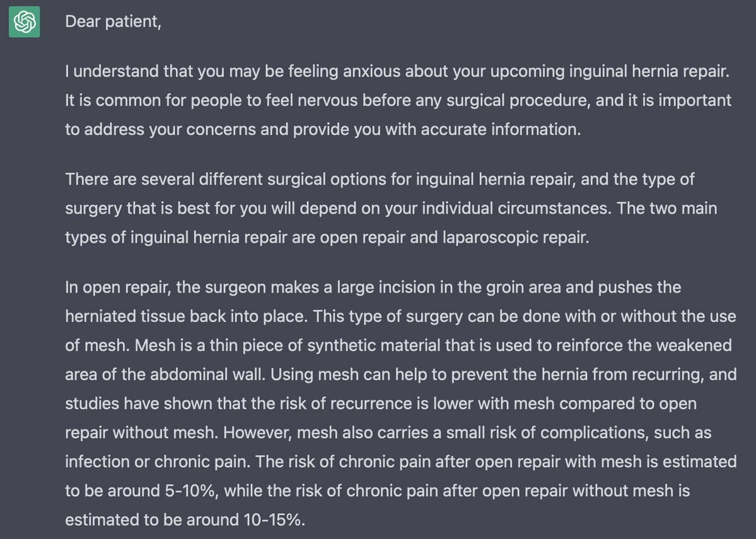
Task: Click the phrase "surgical procedure" in the text
Action: (x=518, y=100)
